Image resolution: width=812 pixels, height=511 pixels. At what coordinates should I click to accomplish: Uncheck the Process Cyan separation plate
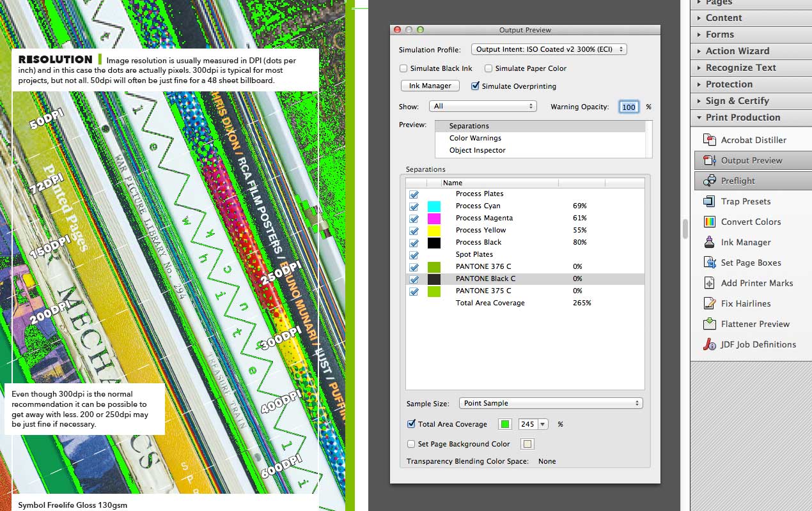414,206
